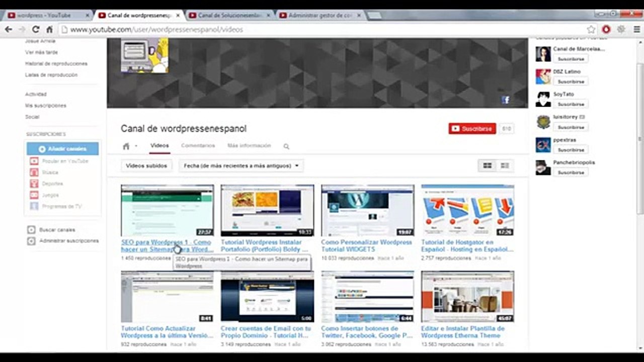The height and width of the screenshot is (362, 644).
Task: Open Editar e Instalar Plantilla link
Action: [463, 332]
